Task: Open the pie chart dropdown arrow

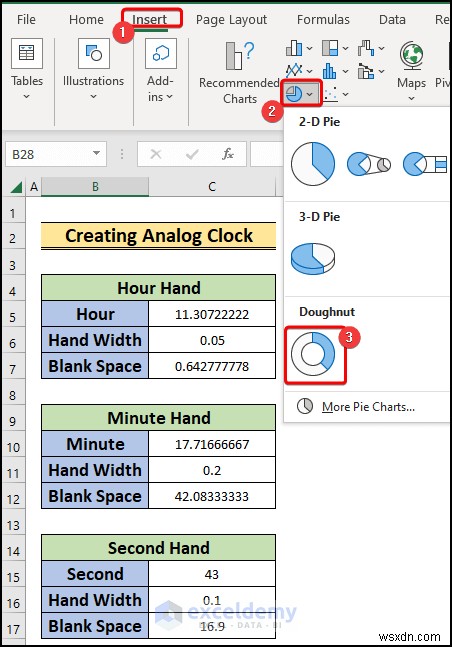Action: click(x=310, y=95)
